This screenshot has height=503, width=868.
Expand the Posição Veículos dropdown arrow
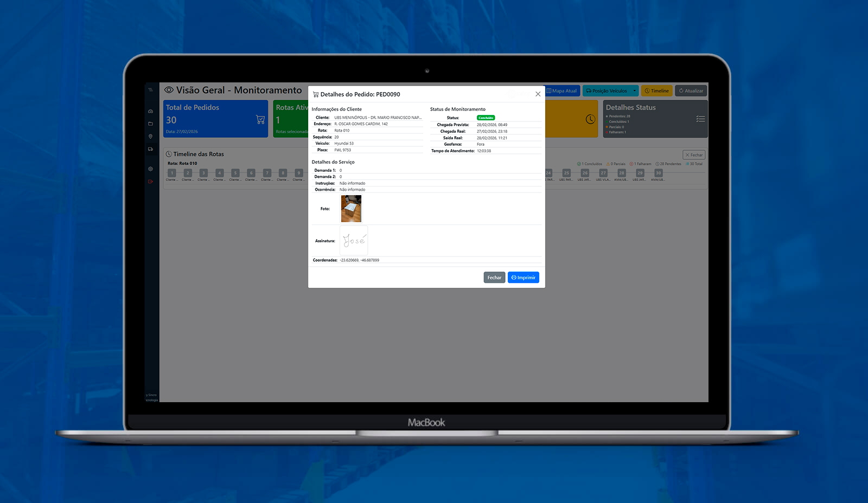click(635, 91)
